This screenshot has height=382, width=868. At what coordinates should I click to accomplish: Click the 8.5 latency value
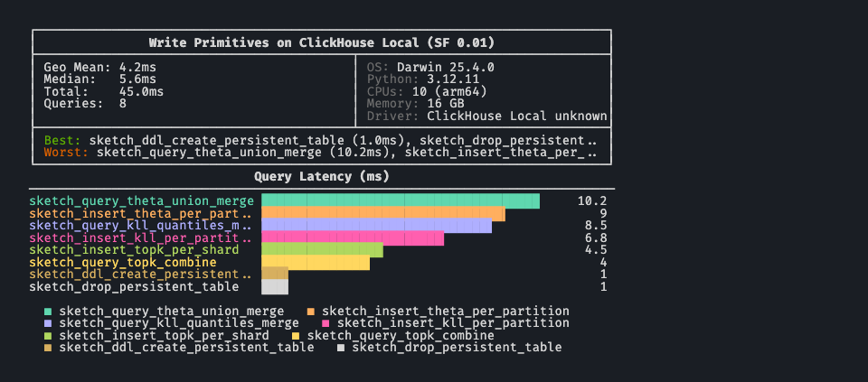pos(596,226)
